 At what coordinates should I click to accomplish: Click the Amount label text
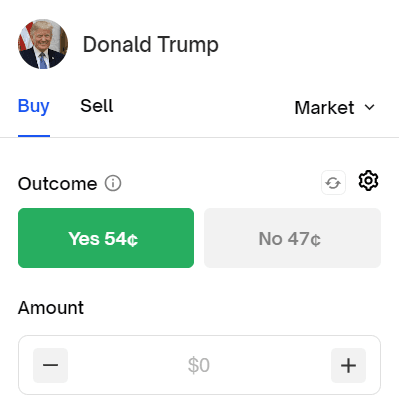point(51,307)
